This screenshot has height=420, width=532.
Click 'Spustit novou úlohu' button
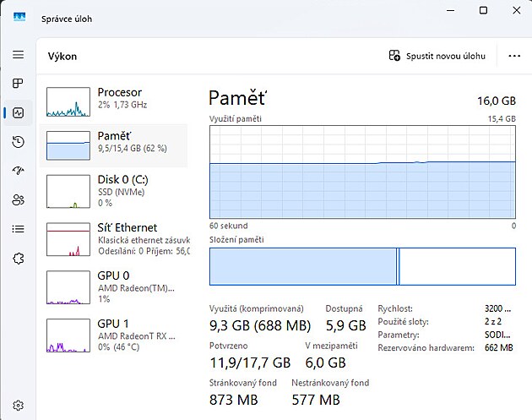[437, 56]
